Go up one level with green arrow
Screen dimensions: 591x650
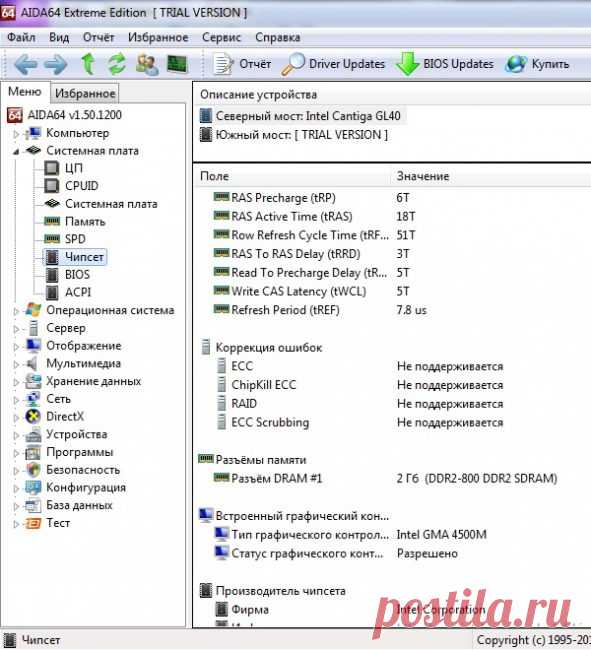(88, 64)
